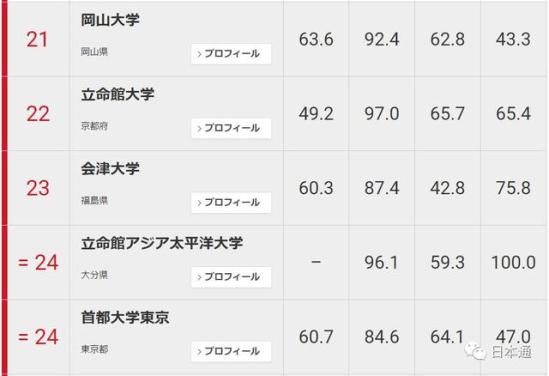The width and height of the screenshot is (549, 376).
Task: Select rank number 21
Action: [37, 39]
